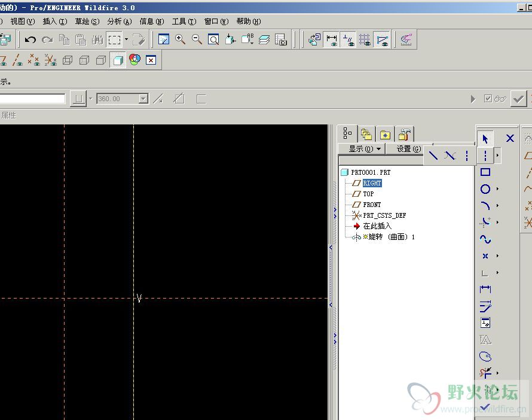Select PRT_CSYS_DEF in the model tree
This screenshot has width=532, height=420.
pyautogui.click(x=384, y=215)
